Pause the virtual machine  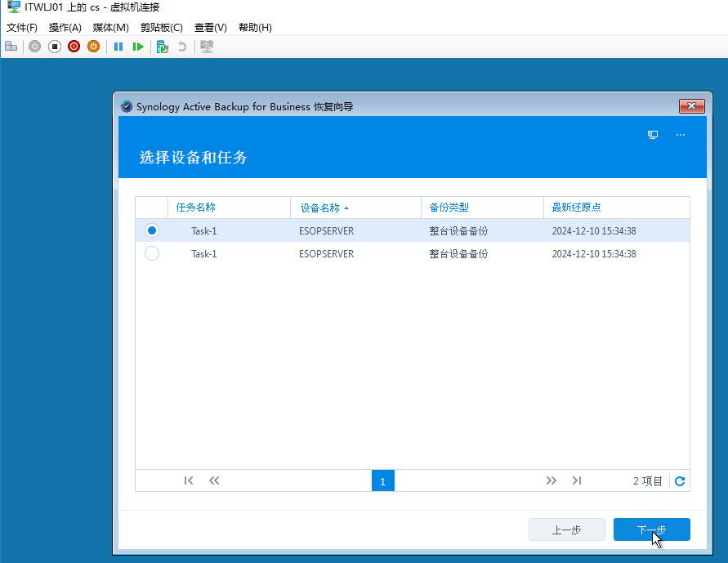118,47
